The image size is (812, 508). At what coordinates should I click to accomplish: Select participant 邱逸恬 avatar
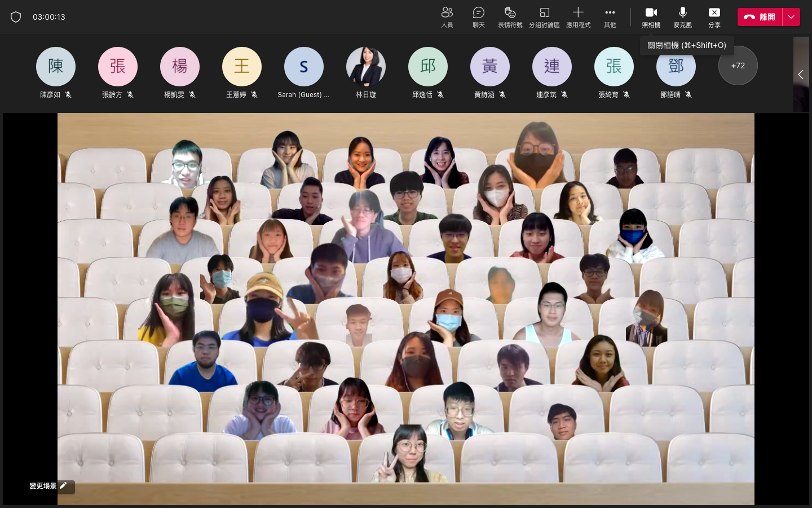coord(428,67)
